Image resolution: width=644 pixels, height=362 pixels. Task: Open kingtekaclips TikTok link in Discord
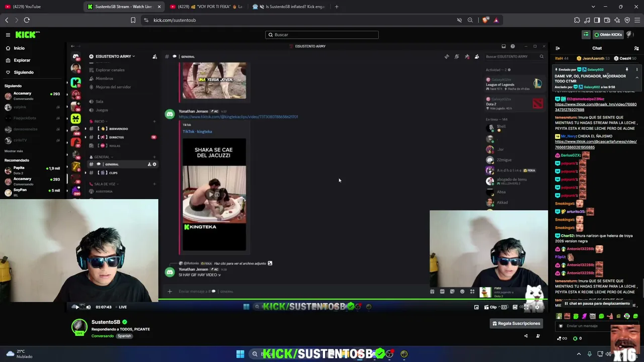click(238, 117)
